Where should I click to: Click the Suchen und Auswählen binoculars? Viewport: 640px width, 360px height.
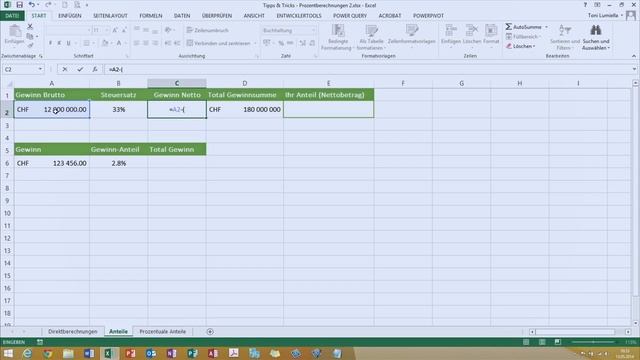coord(596,30)
